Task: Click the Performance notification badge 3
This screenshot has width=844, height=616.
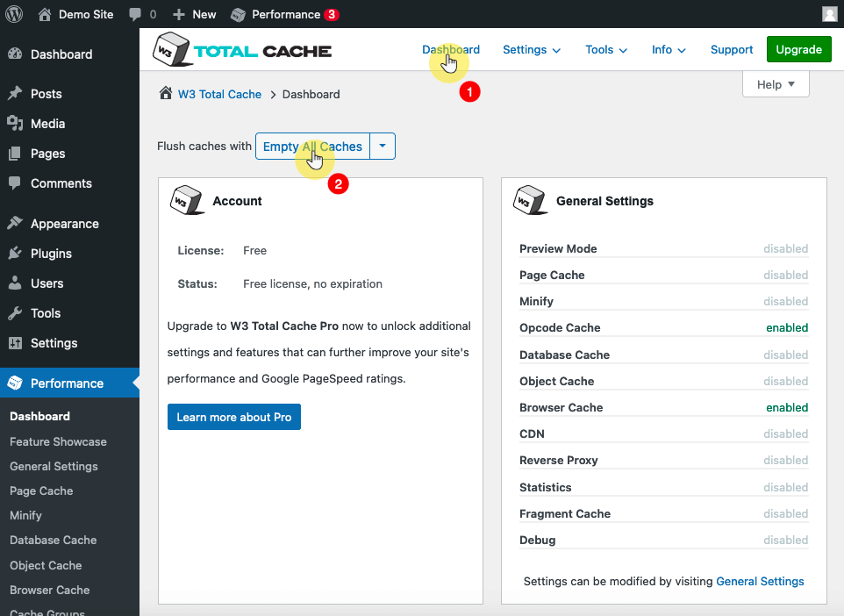Action: 333,15
